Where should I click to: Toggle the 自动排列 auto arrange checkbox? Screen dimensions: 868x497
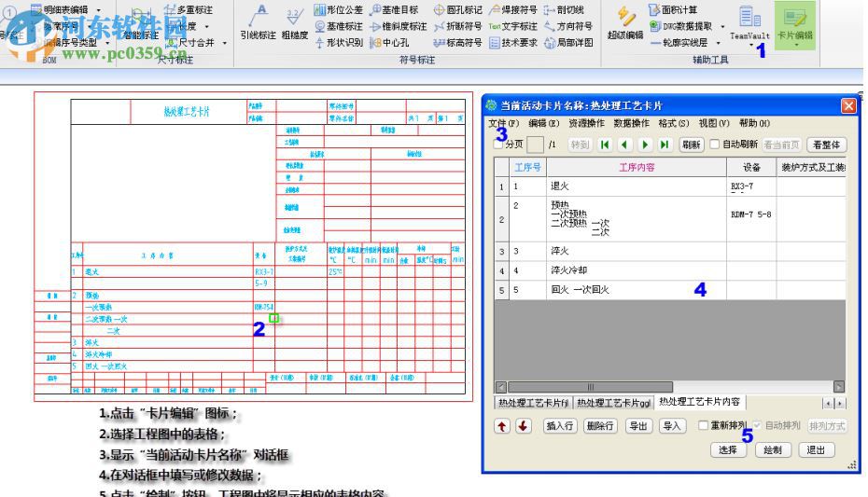[x=757, y=425]
